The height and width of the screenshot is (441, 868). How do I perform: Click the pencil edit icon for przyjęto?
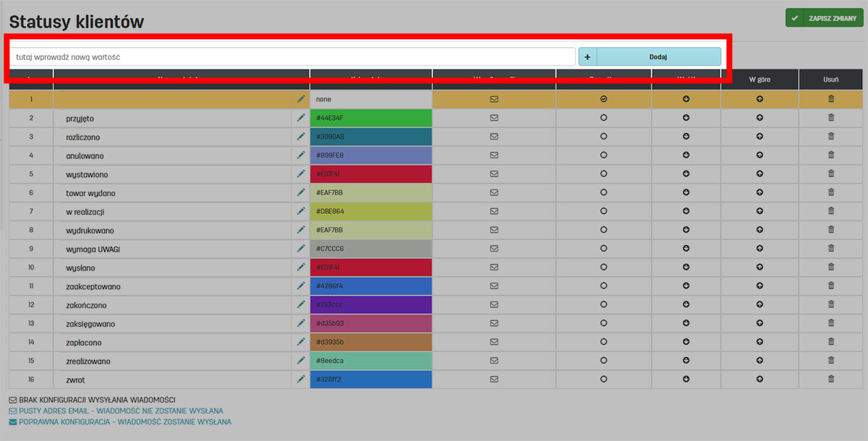coord(301,117)
